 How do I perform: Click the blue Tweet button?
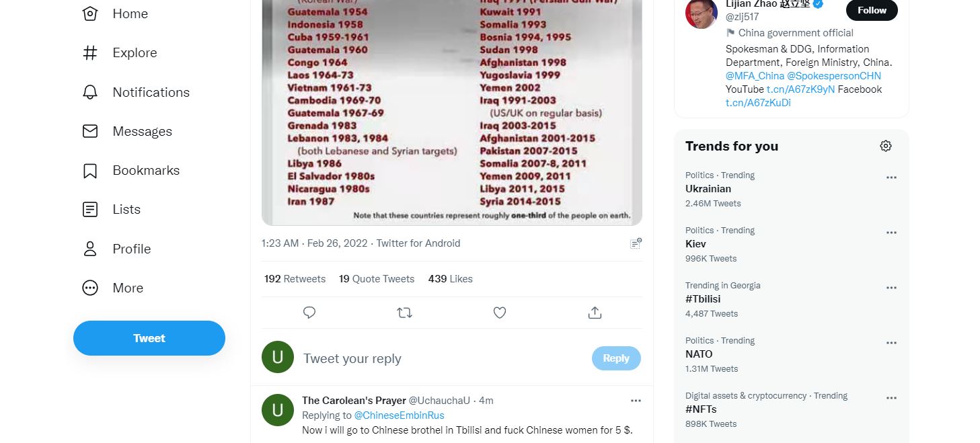tap(149, 338)
